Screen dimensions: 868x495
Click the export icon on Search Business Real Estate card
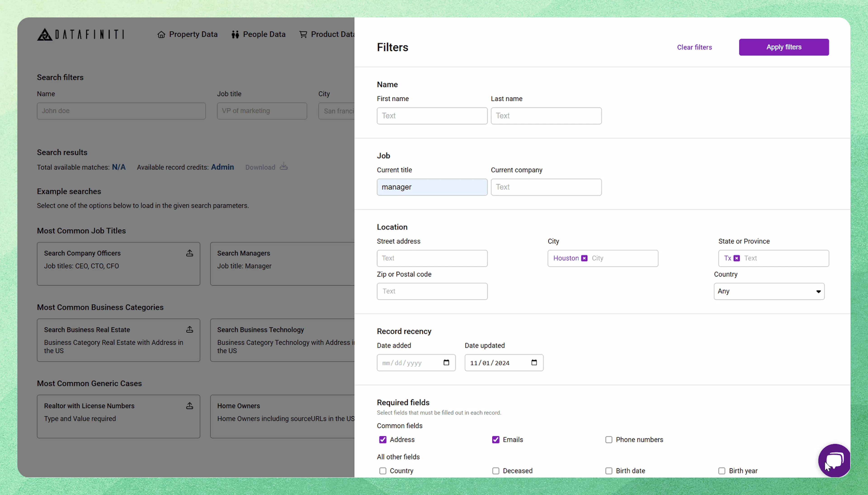[x=189, y=329]
